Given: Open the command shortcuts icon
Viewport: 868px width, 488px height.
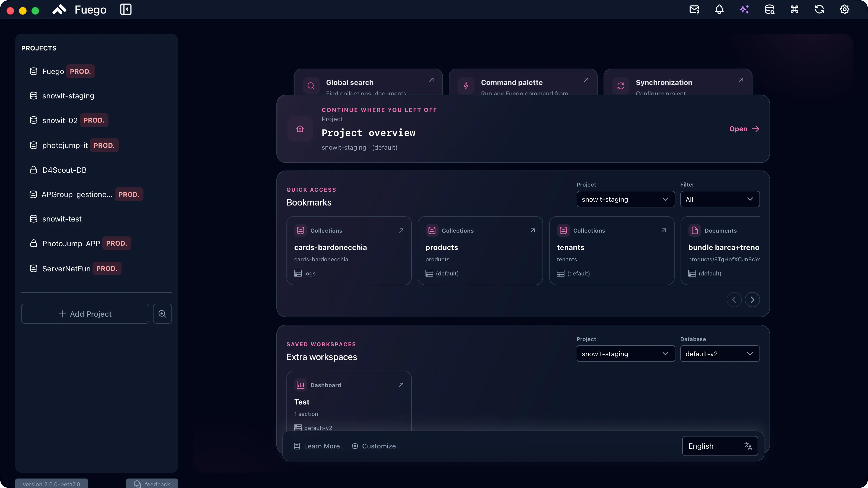Looking at the screenshot, I should pyautogui.click(x=794, y=9).
